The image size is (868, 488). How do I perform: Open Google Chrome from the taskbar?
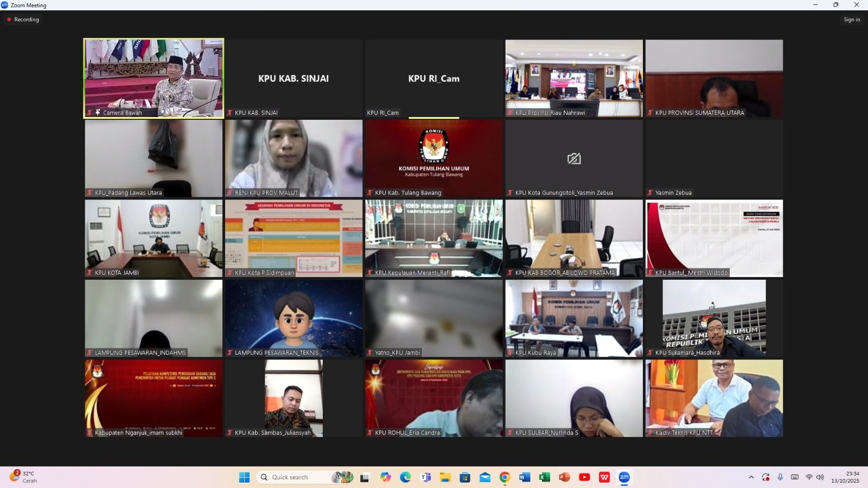coord(505,477)
